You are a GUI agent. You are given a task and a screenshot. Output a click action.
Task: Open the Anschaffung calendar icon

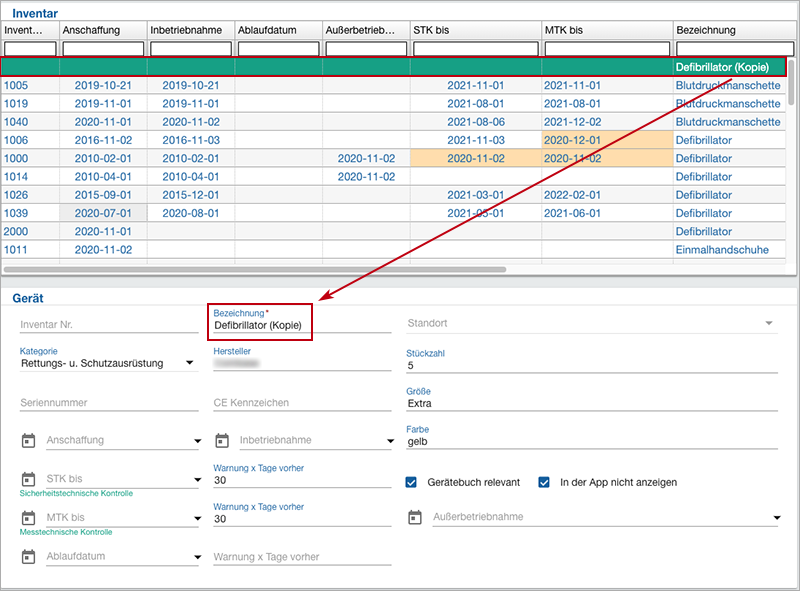[29, 440]
